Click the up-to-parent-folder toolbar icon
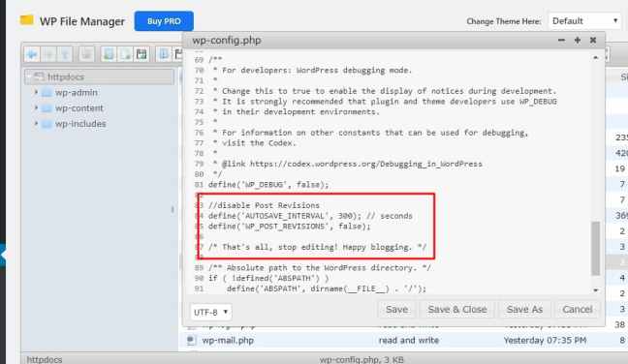 pos(65,54)
